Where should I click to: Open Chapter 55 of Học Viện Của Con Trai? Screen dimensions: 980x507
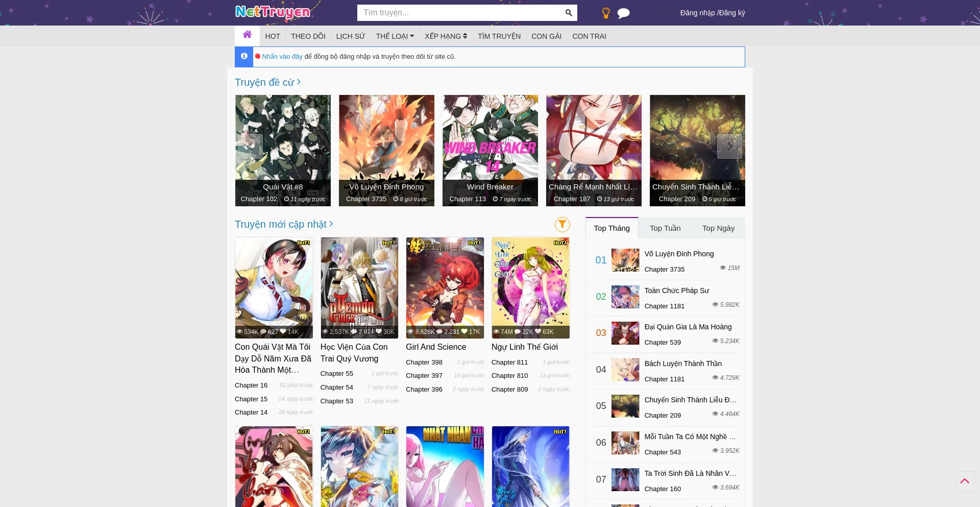click(x=336, y=373)
